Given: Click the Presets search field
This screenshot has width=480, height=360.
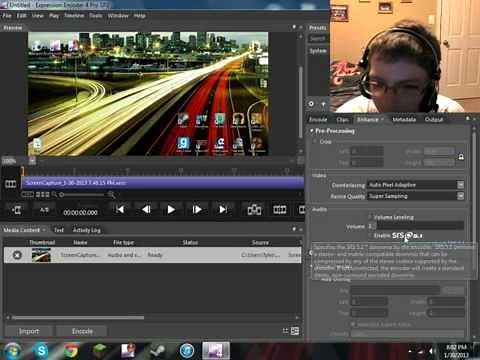Looking at the screenshot, I should 318,39.
